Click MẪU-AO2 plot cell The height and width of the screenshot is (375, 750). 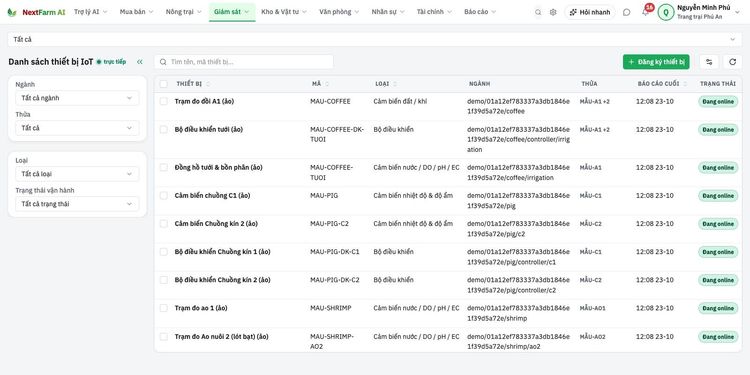(x=592, y=337)
